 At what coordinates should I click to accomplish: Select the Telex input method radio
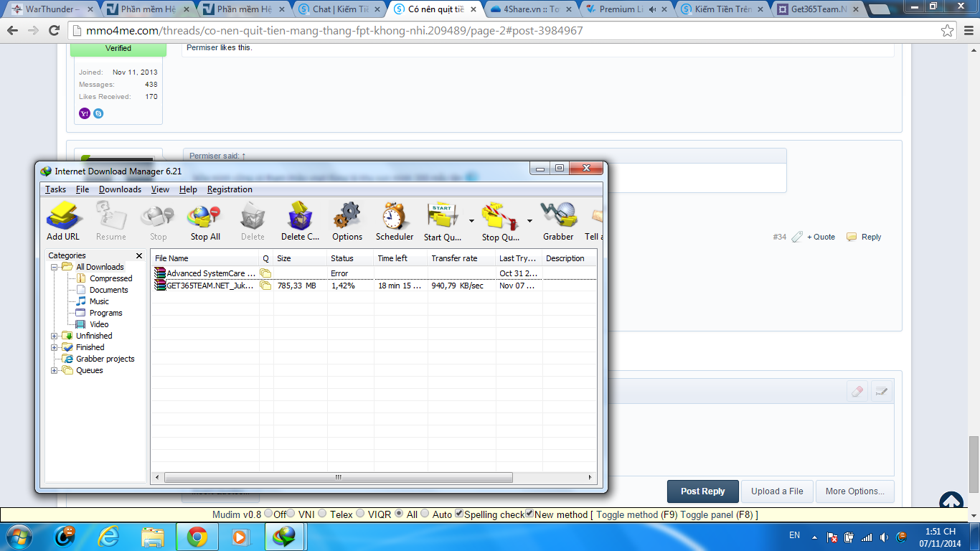point(322,514)
